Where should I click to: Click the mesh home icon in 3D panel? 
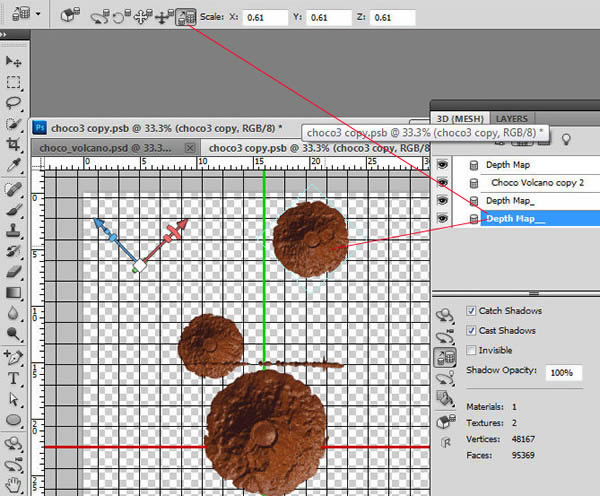[445, 422]
